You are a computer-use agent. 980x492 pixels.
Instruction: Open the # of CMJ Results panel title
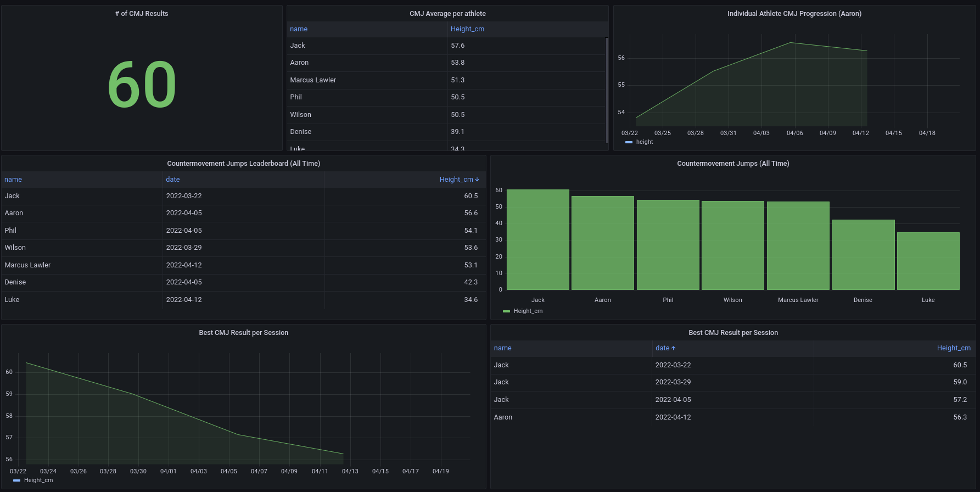click(x=142, y=14)
